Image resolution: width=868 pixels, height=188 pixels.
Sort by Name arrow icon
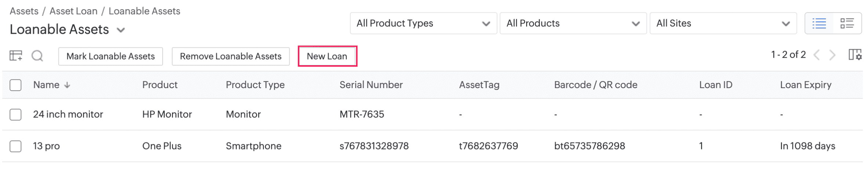(x=67, y=85)
